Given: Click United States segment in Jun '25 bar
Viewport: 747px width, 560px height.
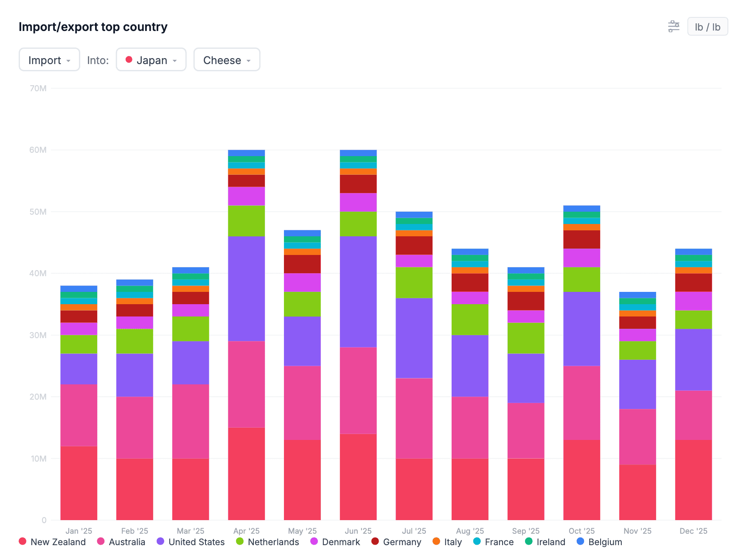Looking at the screenshot, I should 358,291.
